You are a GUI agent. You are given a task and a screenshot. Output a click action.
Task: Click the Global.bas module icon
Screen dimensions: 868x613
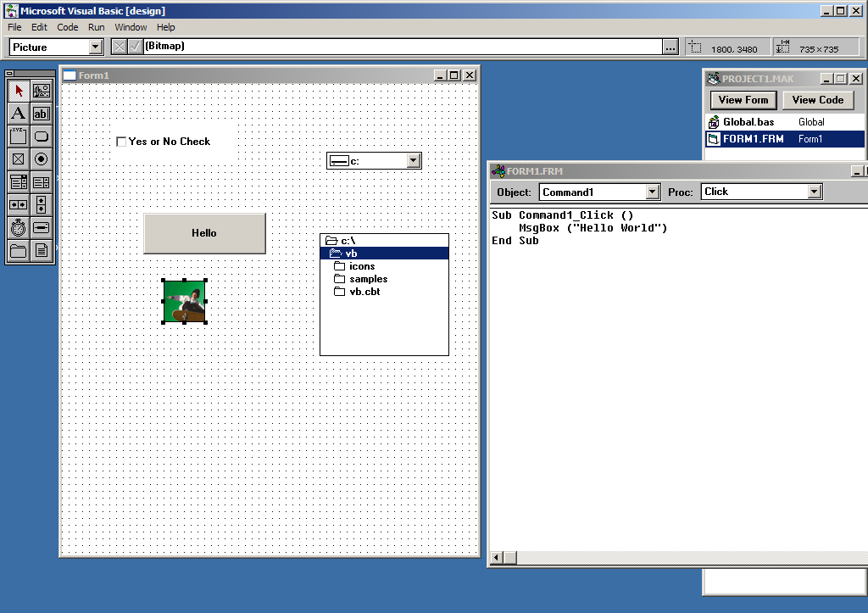(714, 122)
